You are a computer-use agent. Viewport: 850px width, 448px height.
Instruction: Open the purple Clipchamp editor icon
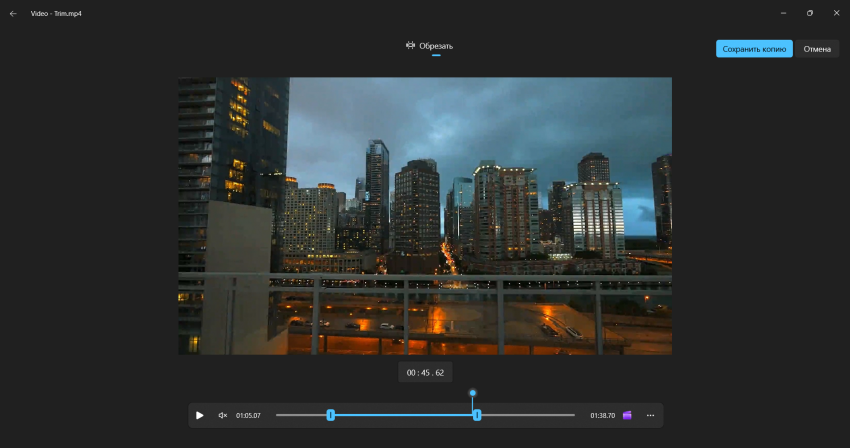(627, 415)
